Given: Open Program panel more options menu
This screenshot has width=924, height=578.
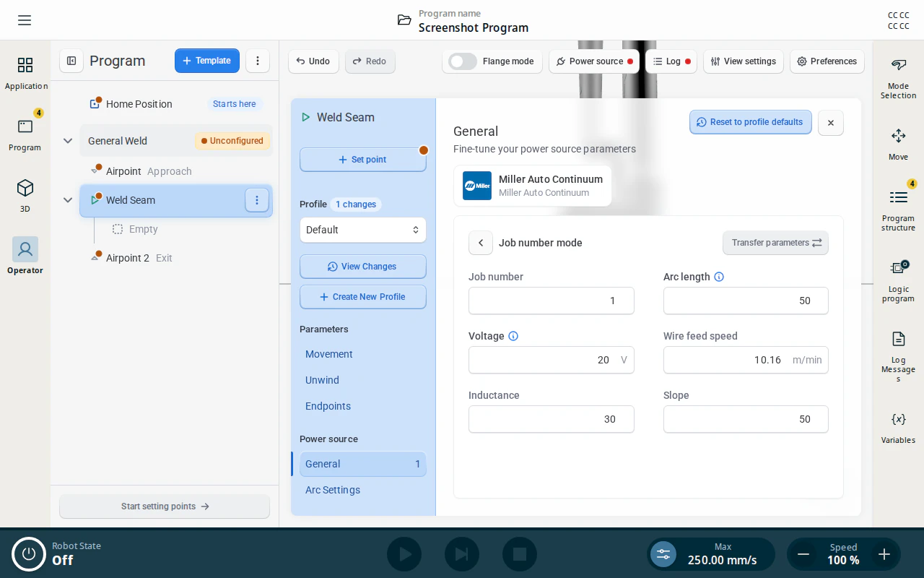Looking at the screenshot, I should click(x=258, y=61).
